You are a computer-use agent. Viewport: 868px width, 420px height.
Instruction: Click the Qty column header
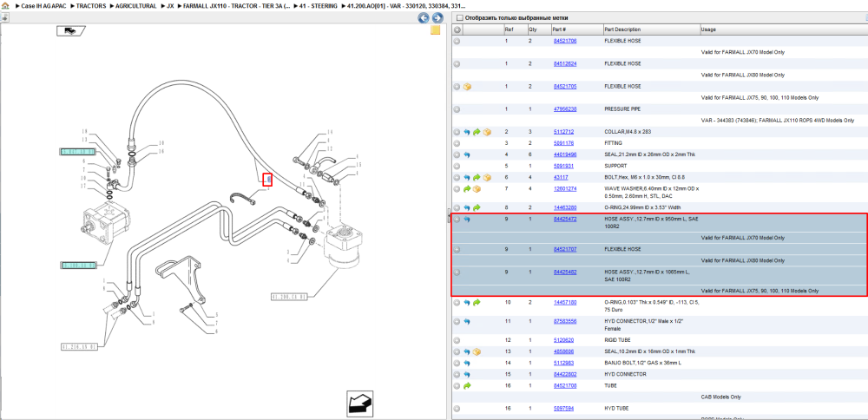pyautogui.click(x=538, y=30)
